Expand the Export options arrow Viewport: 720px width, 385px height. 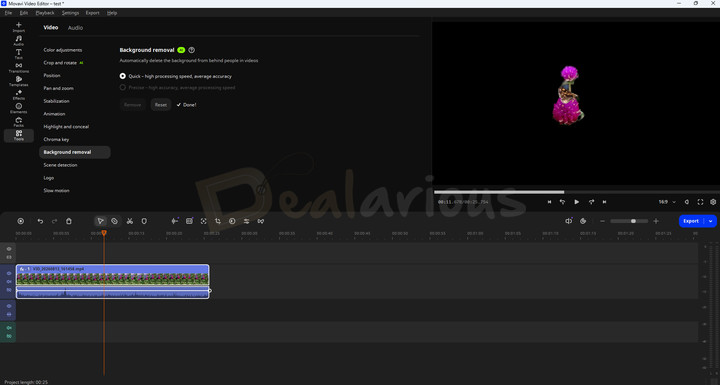[710, 221]
